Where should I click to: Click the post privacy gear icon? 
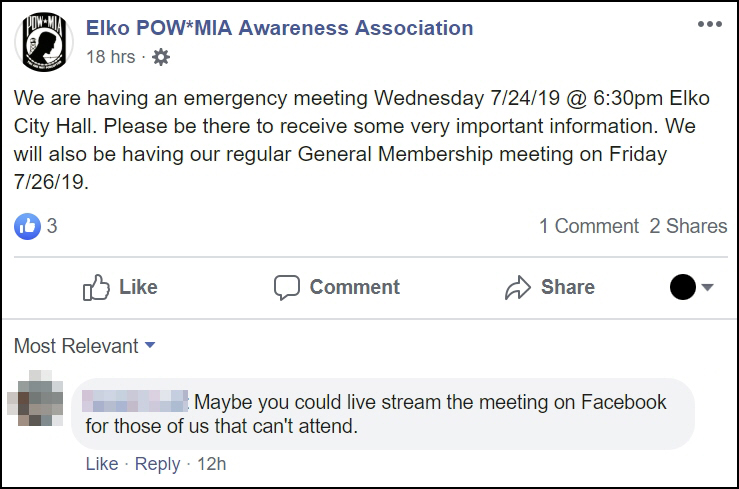click(161, 57)
